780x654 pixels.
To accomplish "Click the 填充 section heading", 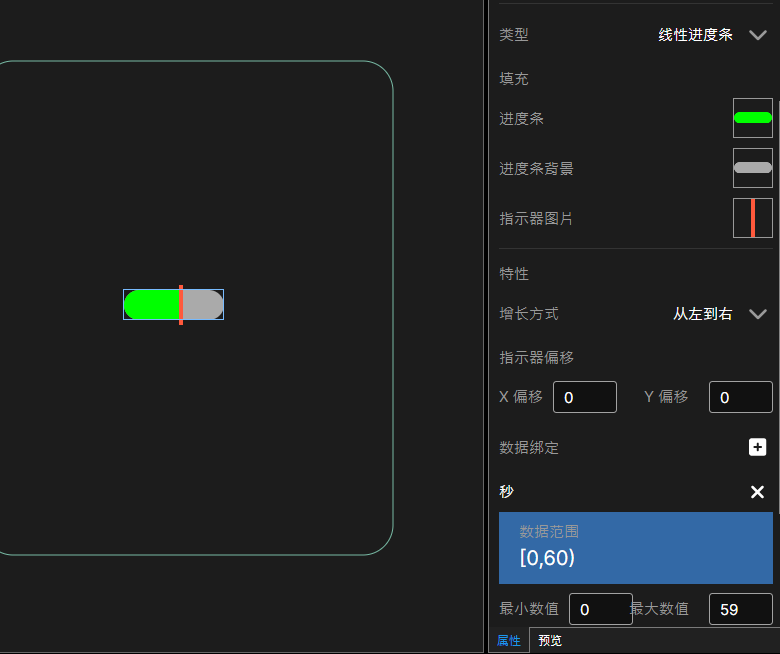I will (514, 79).
